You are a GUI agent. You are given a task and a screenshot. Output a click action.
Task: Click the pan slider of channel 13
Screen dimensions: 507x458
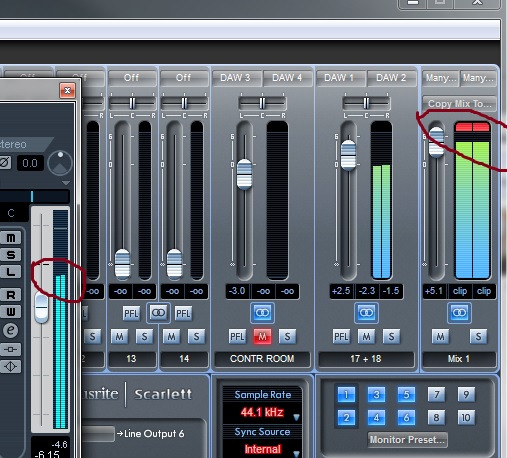[132, 103]
